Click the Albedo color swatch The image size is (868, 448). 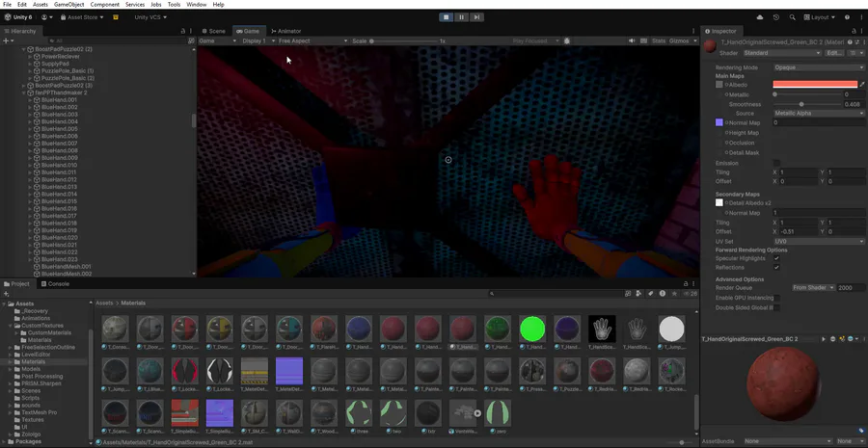coord(814,85)
